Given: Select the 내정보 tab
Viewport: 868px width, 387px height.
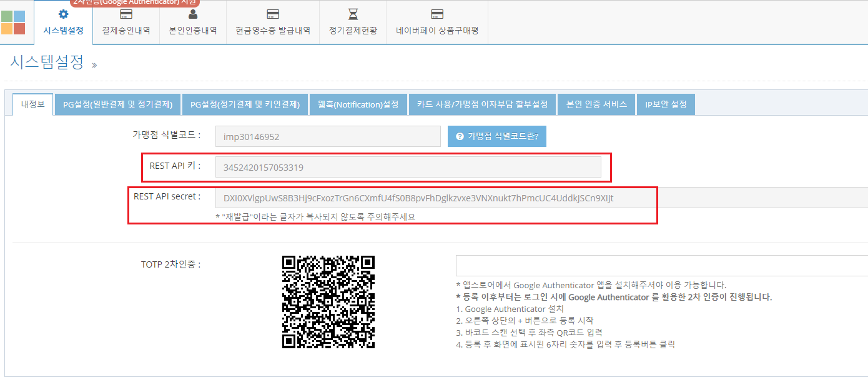Looking at the screenshot, I should (33, 104).
